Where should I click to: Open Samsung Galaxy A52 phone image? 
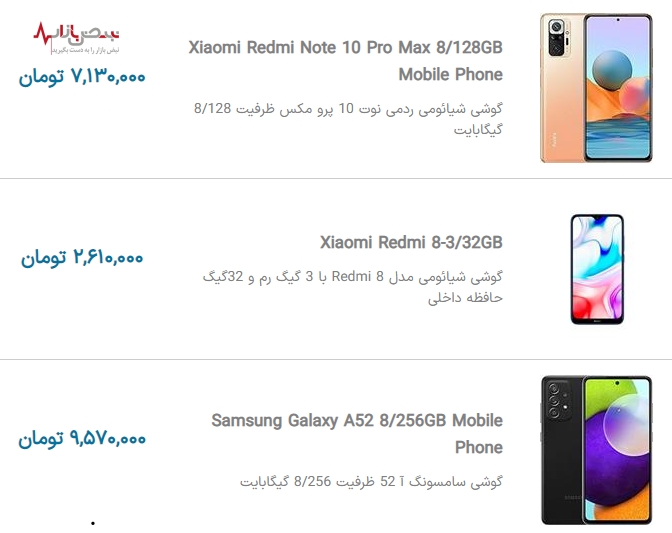597,450
